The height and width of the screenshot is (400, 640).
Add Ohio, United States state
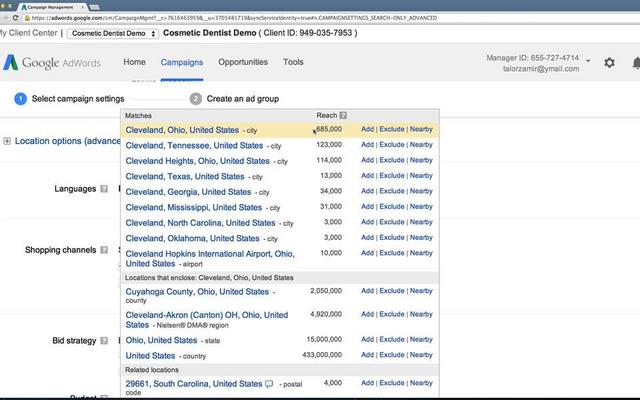pos(367,340)
